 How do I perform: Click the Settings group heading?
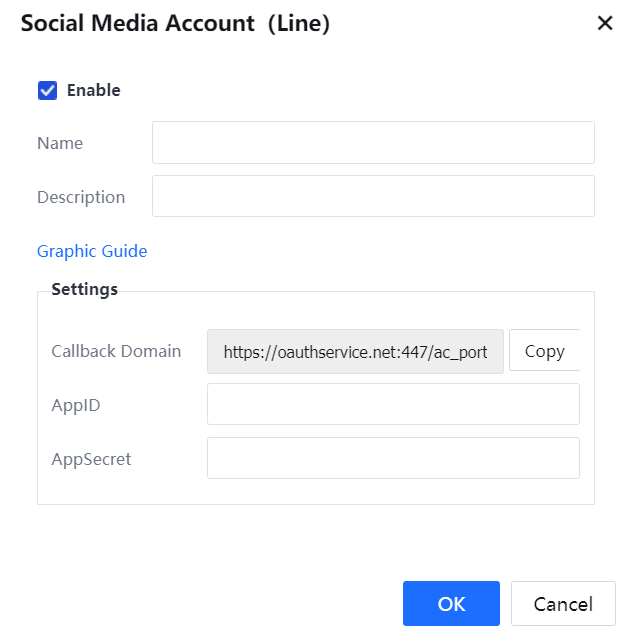tap(84, 290)
